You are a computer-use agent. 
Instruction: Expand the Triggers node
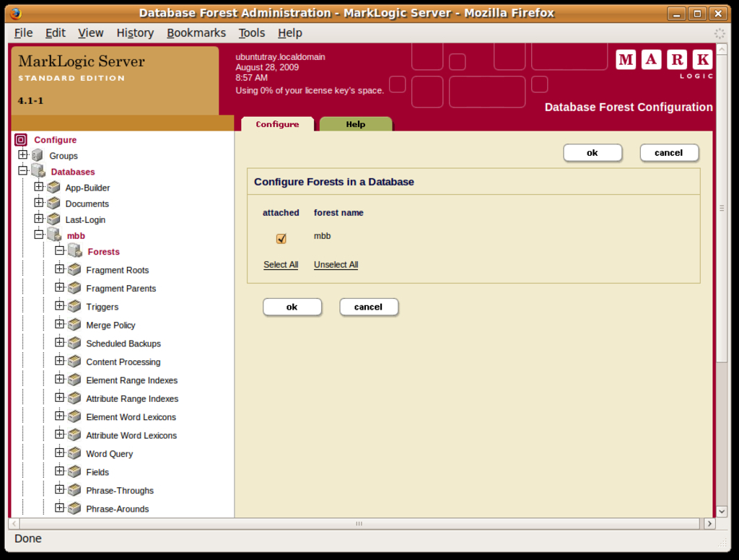59,305
